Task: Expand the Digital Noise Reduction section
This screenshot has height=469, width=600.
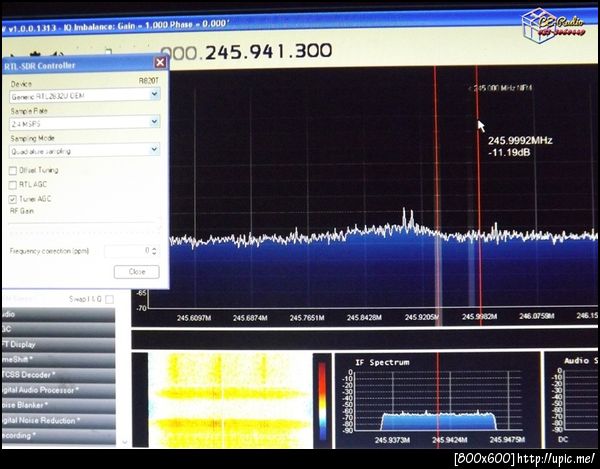Action: [58, 421]
